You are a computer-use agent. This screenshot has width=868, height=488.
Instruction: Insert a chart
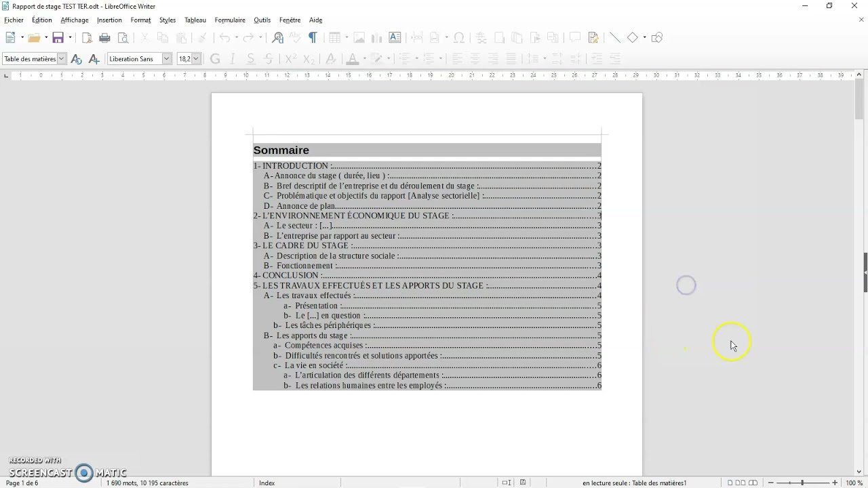click(x=376, y=38)
